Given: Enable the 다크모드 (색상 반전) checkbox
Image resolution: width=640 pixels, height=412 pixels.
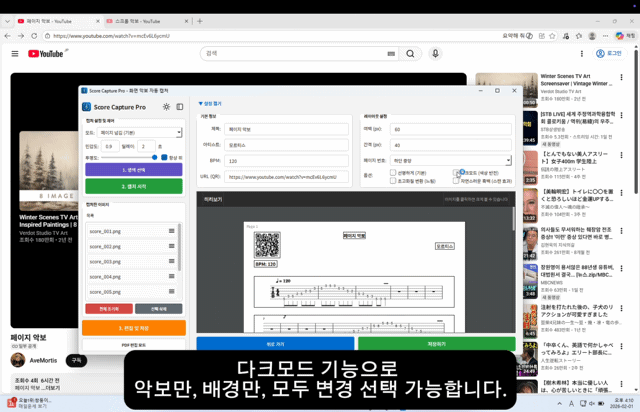Looking at the screenshot, I should [457, 173].
